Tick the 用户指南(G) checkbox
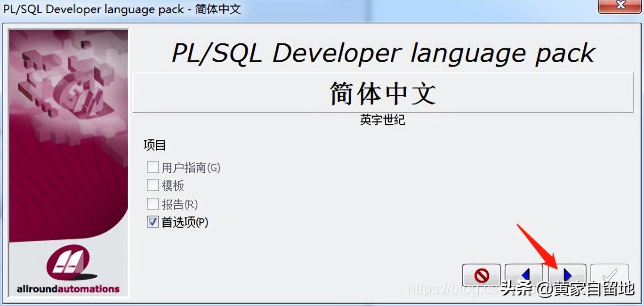 pos(153,167)
